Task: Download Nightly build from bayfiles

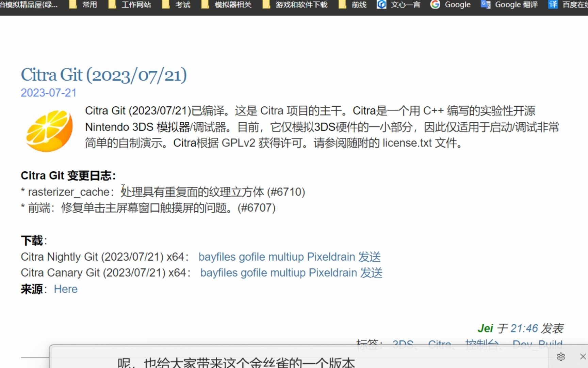Action: [217, 257]
